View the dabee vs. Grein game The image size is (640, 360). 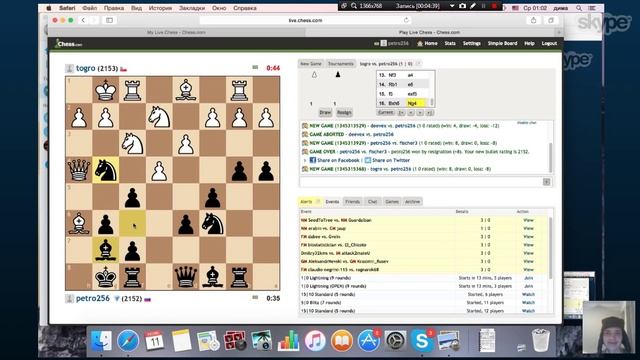pyautogui.click(x=528, y=237)
